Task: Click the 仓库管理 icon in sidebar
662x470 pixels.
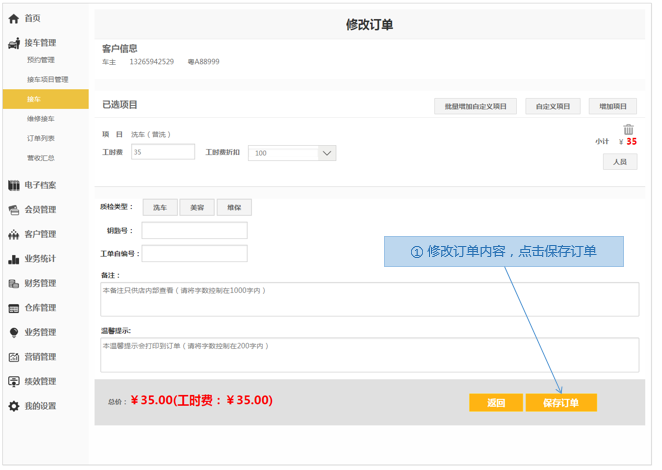Action: point(14,308)
